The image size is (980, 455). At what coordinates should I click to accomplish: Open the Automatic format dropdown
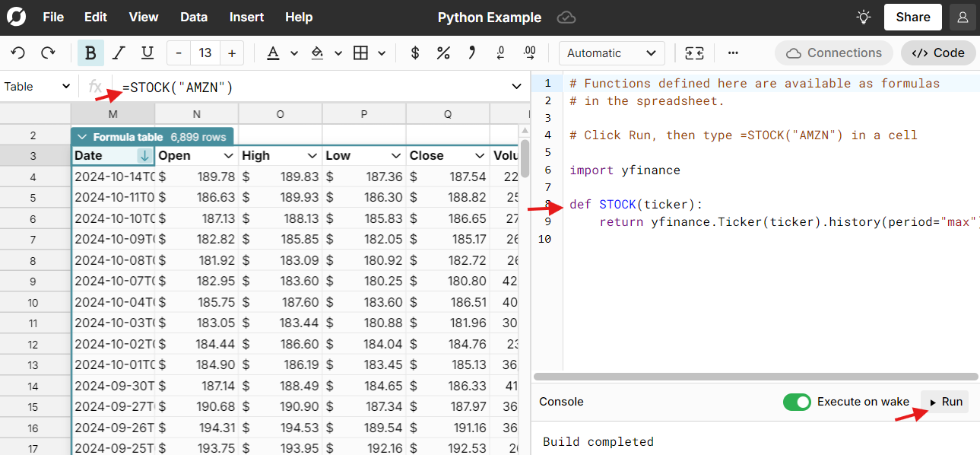tap(611, 52)
